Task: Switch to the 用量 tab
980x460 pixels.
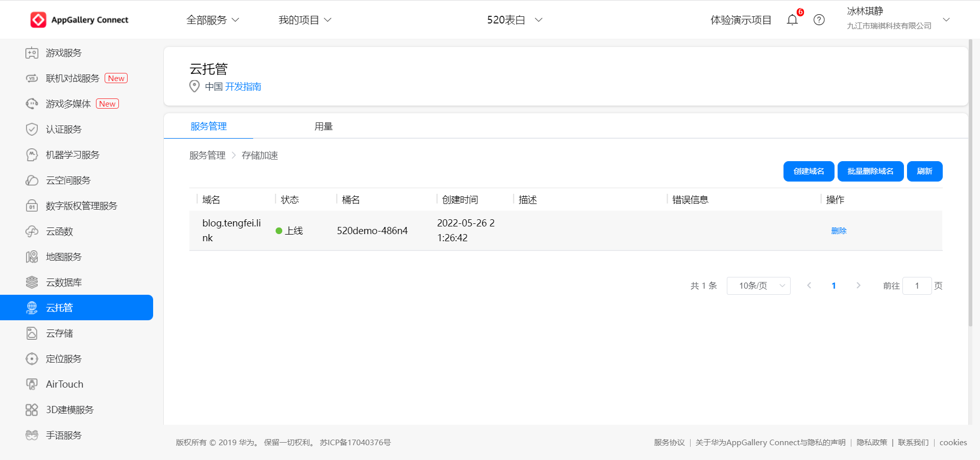Action: (x=324, y=126)
